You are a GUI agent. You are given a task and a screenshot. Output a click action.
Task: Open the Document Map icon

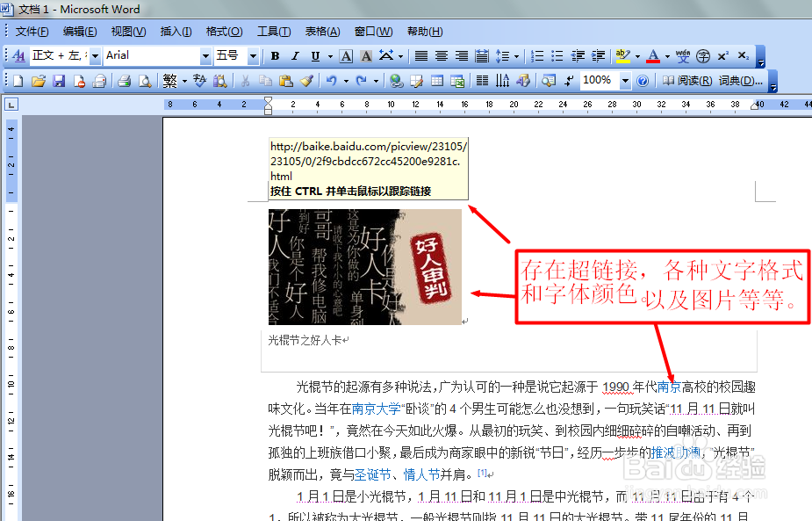click(x=549, y=81)
